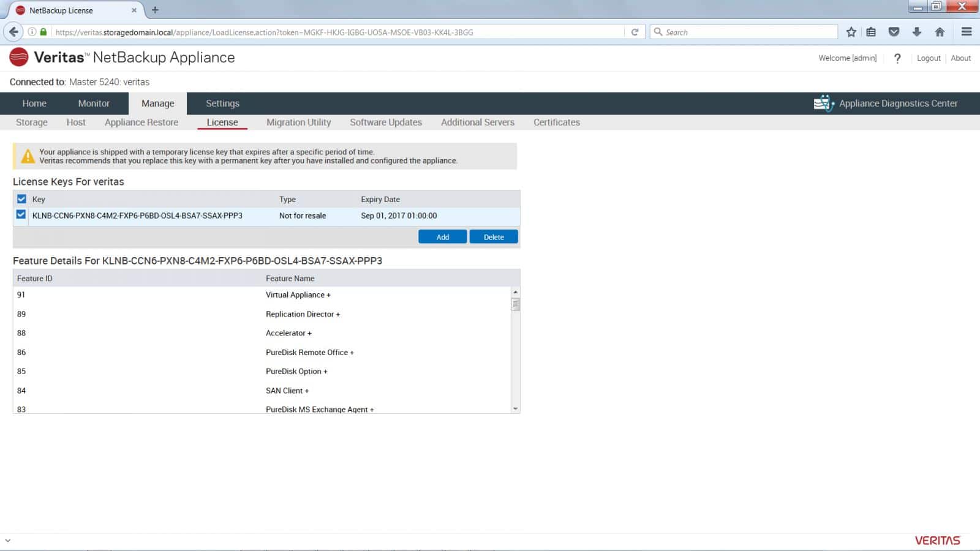
Task: Click the yellow warning triangle icon
Action: (28, 157)
